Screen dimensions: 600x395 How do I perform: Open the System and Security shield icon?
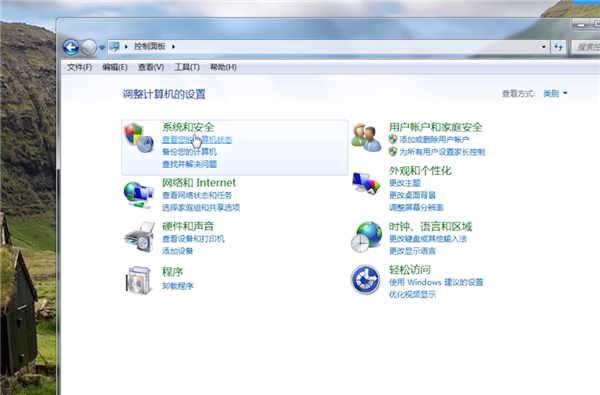click(139, 138)
